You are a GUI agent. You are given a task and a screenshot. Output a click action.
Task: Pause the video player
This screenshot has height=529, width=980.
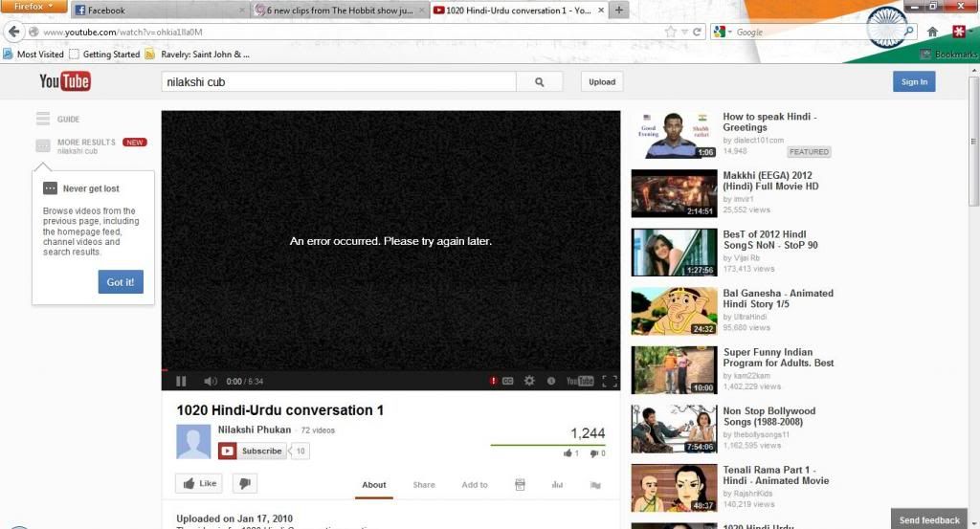181,381
